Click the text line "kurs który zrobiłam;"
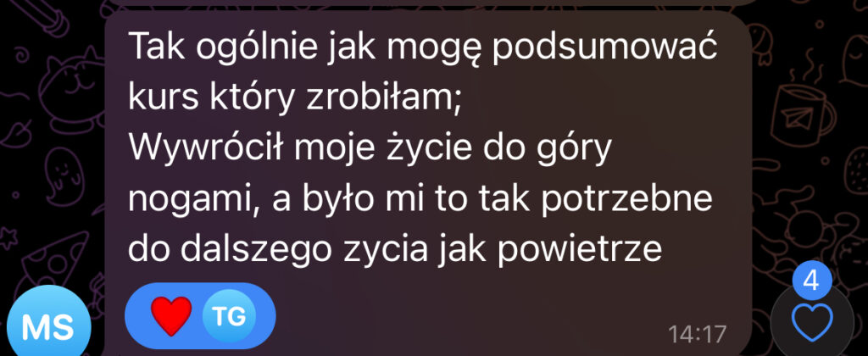 tap(295, 97)
